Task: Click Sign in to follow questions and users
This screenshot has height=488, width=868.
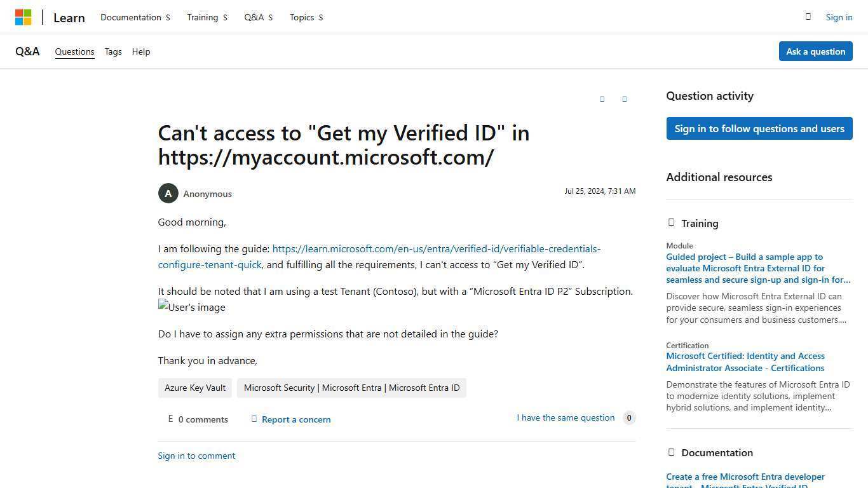Action: (759, 128)
